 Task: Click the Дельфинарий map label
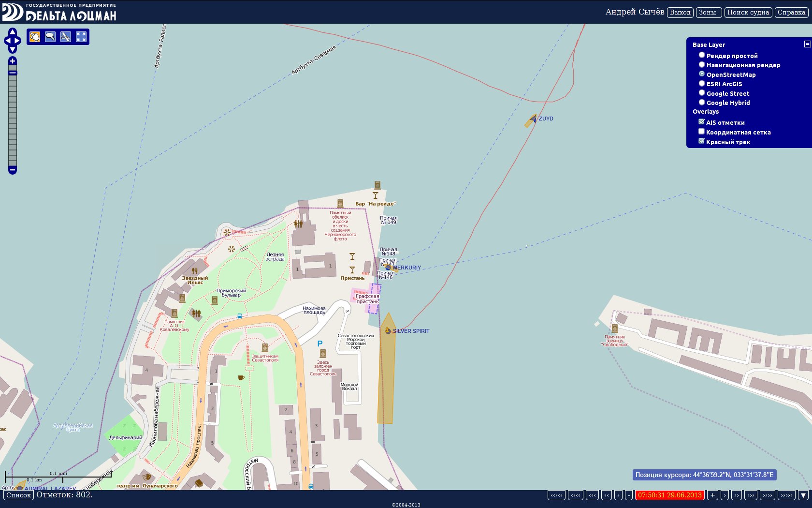click(x=126, y=437)
